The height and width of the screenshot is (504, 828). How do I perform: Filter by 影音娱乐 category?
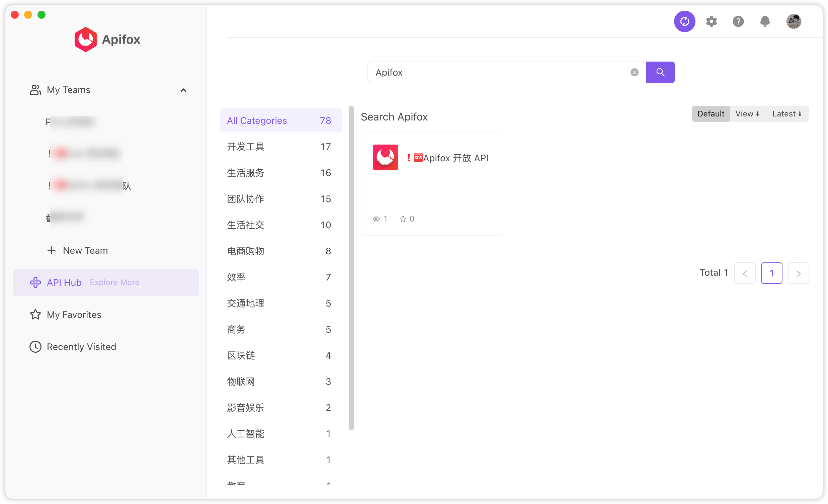[280, 408]
